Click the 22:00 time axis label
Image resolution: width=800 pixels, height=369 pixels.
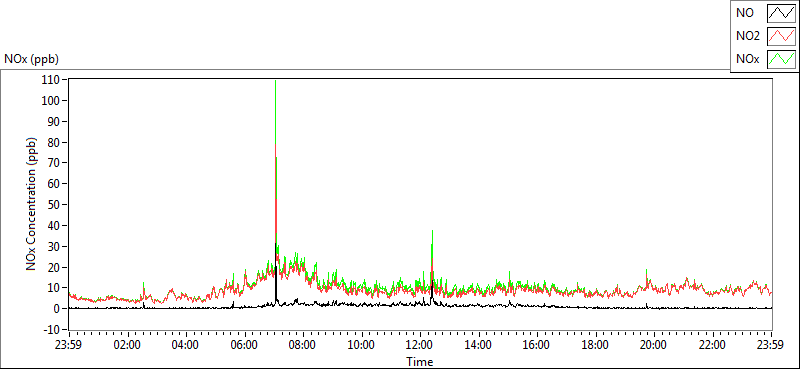click(712, 345)
